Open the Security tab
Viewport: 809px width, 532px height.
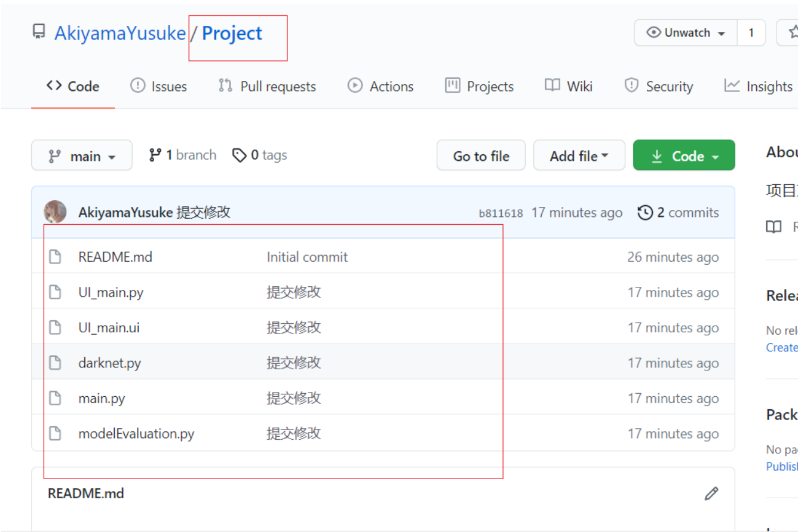(x=659, y=87)
